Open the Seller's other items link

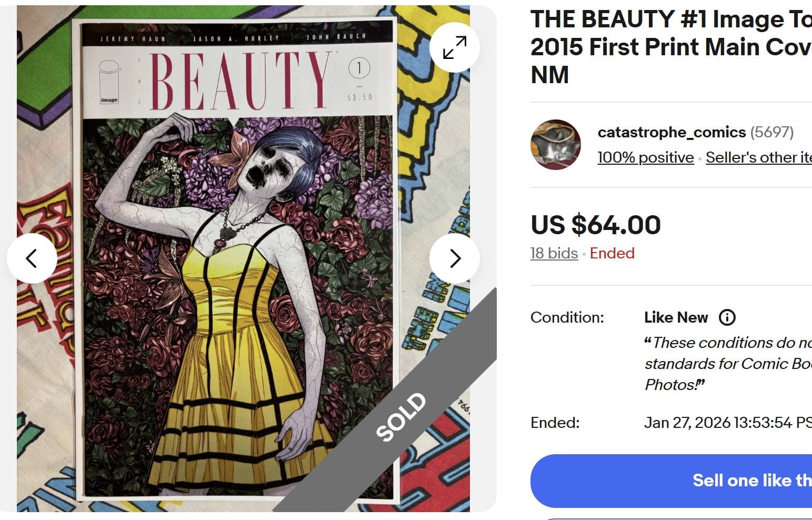758,157
